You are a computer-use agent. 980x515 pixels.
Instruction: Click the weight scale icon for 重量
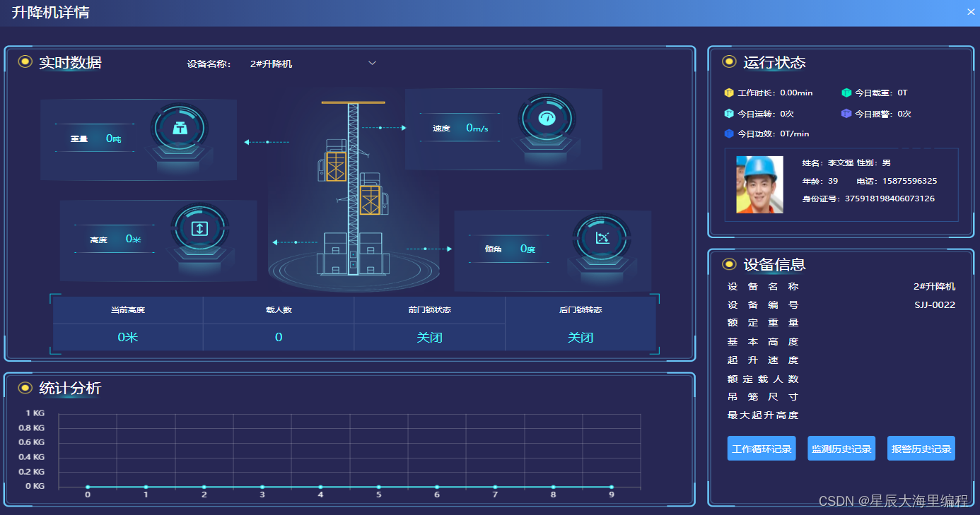click(x=179, y=129)
